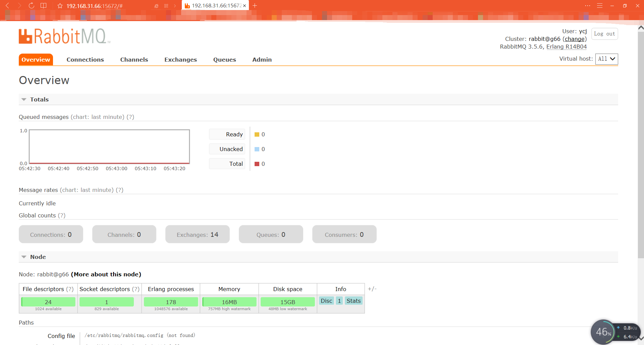Open the Channels tab
Image resolution: width=644 pixels, height=345 pixels.
pos(134,60)
